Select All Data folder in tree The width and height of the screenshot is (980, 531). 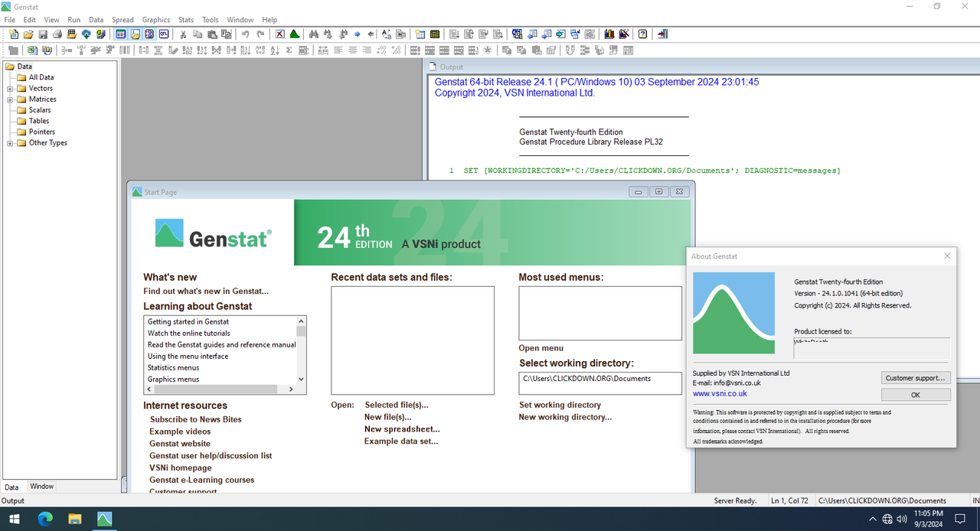[x=41, y=77]
